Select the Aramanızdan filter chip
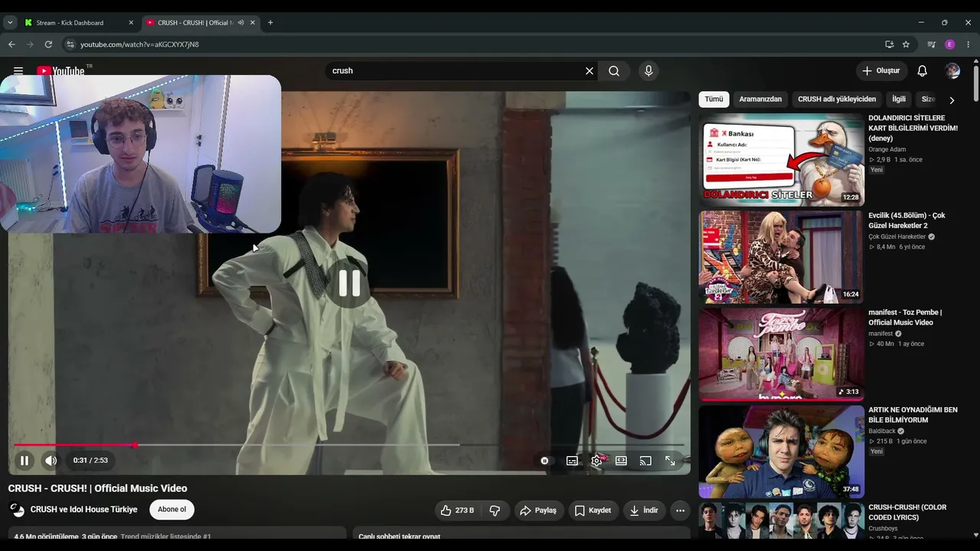Viewport: 980px width, 551px height. click(760, 99)
